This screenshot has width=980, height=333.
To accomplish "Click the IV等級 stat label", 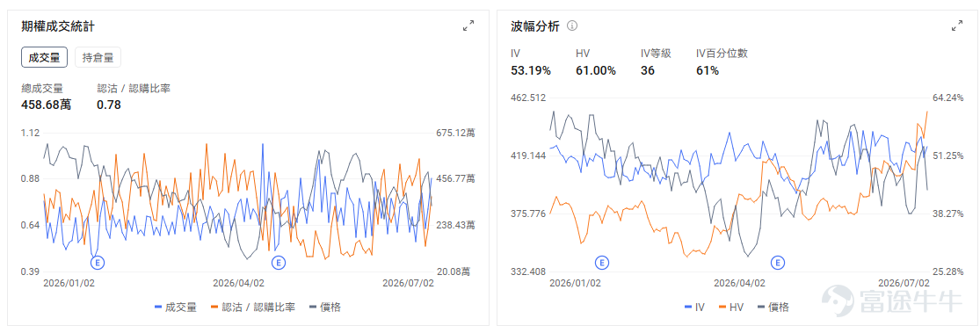I will pos(656,54).
